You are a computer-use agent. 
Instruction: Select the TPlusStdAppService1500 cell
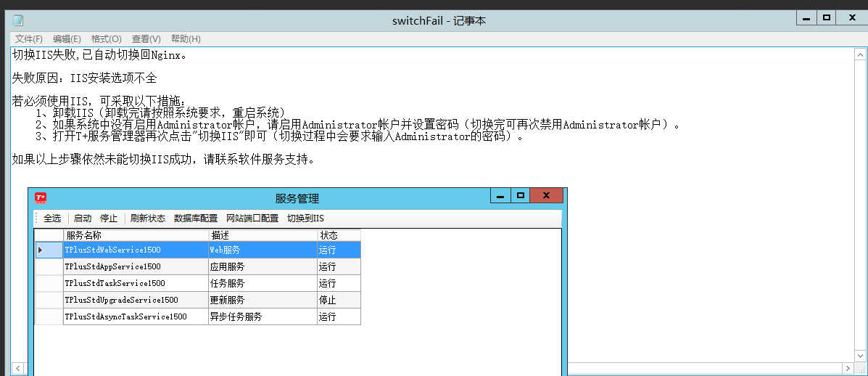tap(136, 266)
